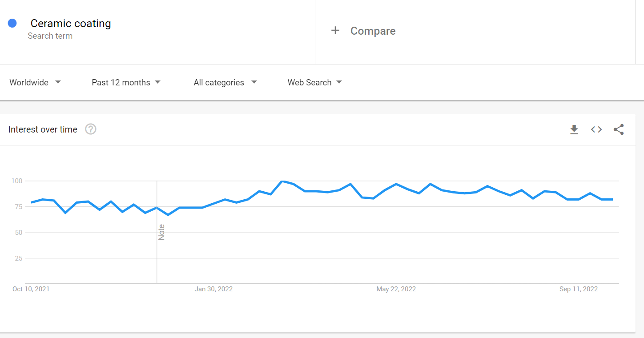Click the Note marker on chart
The width and height of the screenshot is (644, 338).
click(161, 232)
